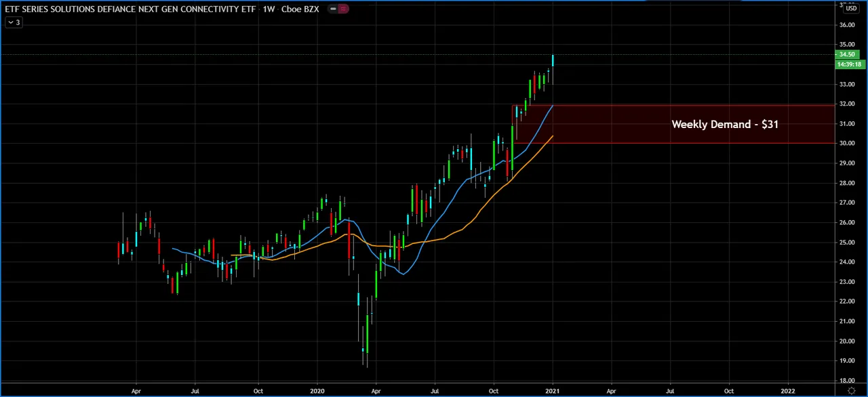
Task: Expand the collapsed indicators legend showing 3
Action: 14,22
